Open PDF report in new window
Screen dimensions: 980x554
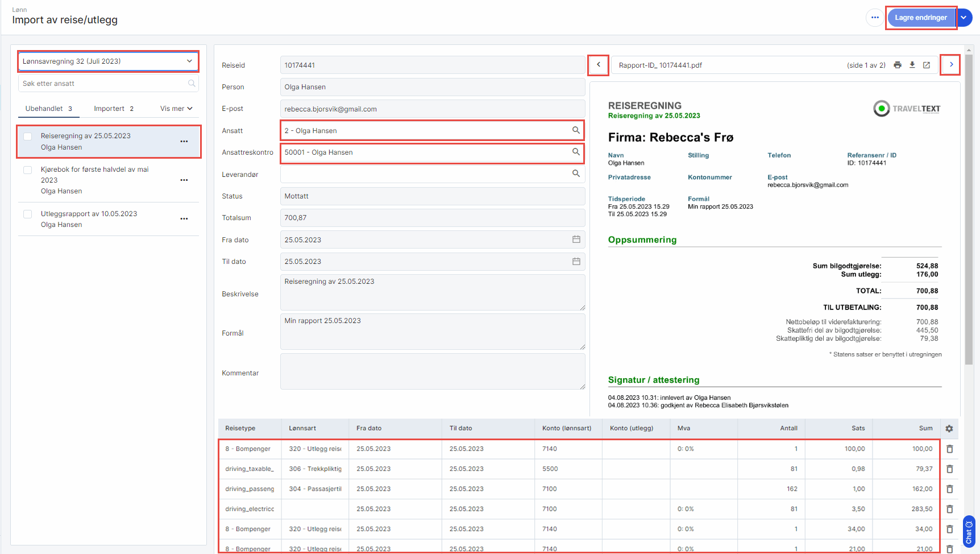click(x=927, y=65)
